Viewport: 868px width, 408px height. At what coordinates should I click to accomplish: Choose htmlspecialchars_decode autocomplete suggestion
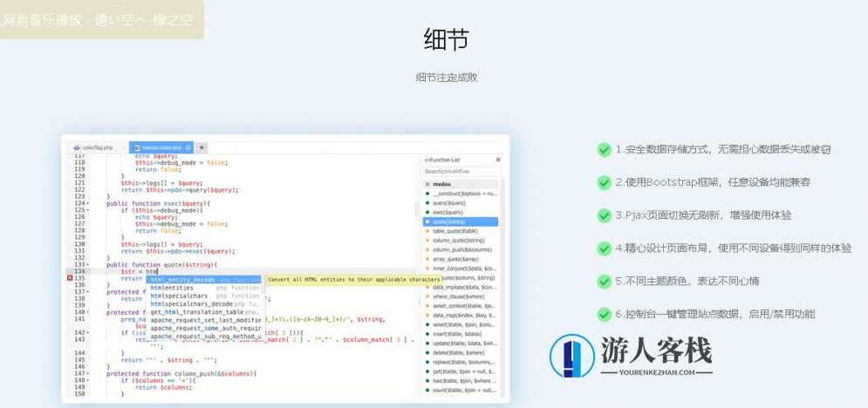[x=204, y=304]
